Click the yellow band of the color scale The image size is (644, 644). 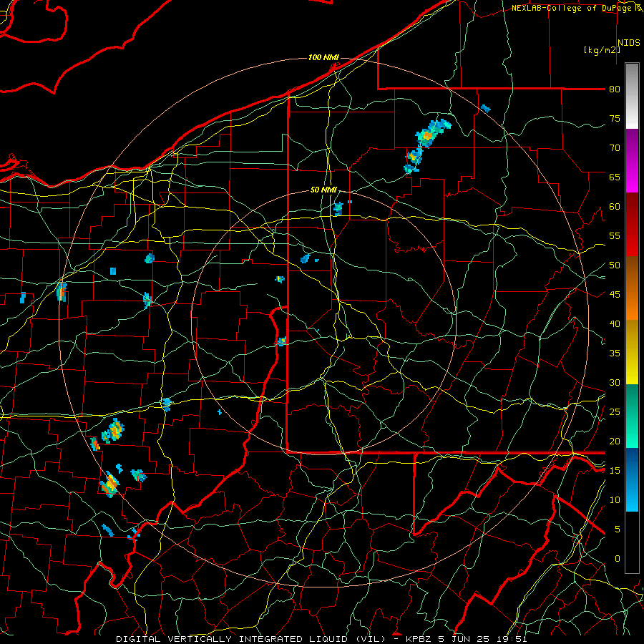pos(632,352)
